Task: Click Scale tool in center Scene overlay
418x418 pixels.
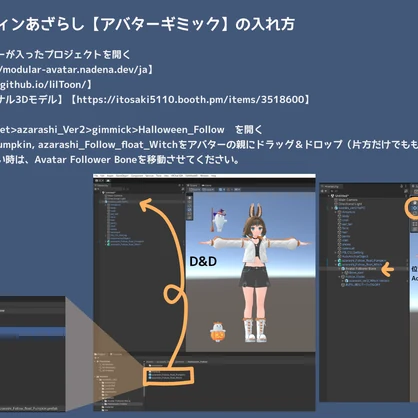Action: (190, 210)
